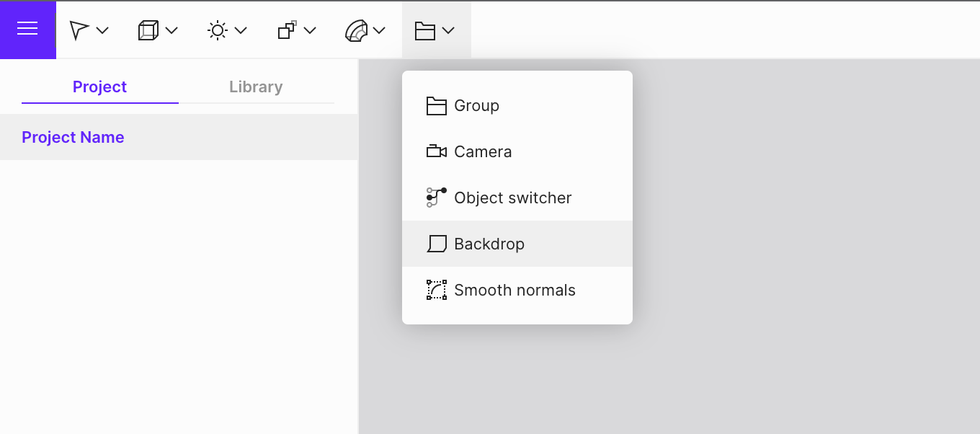The image size is (980, 434).
Task: Select the arrow selection tool icon
Action: (79, 30)
